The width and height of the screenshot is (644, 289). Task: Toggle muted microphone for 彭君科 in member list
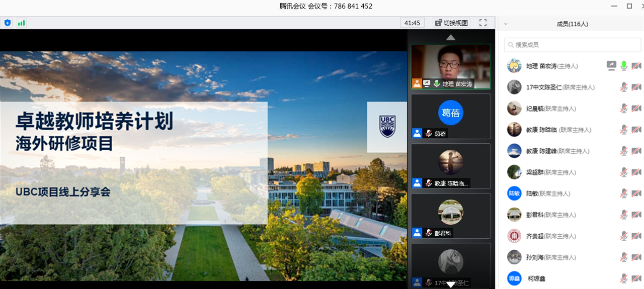[x=624, y=215]
